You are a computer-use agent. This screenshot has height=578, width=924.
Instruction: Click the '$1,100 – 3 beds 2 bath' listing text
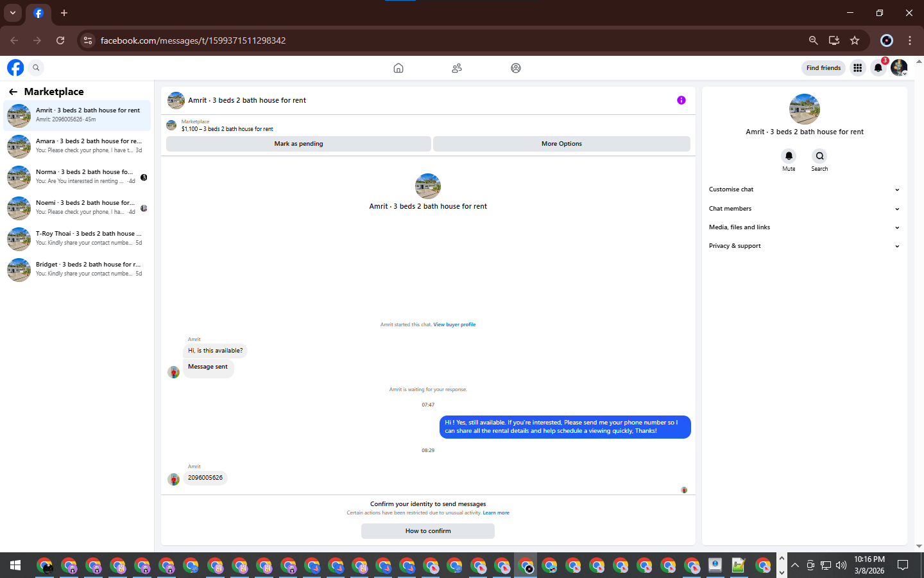[x=227, y=129]
